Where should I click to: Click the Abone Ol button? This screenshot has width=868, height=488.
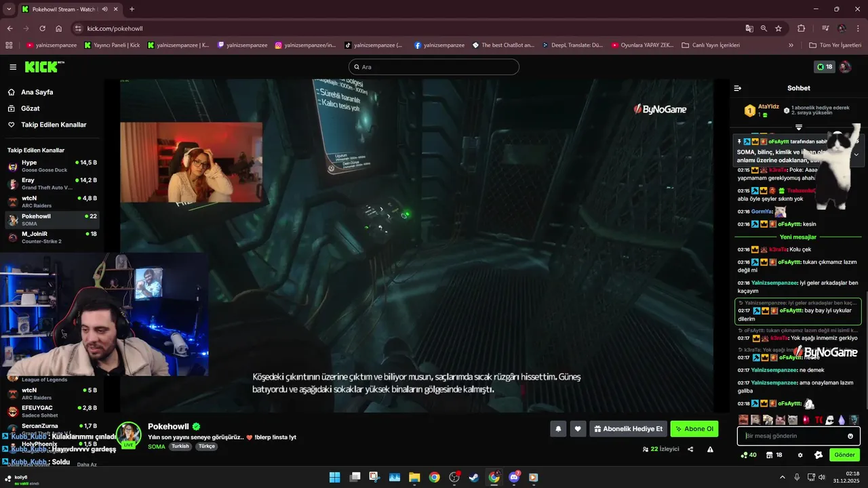(694, 429)
